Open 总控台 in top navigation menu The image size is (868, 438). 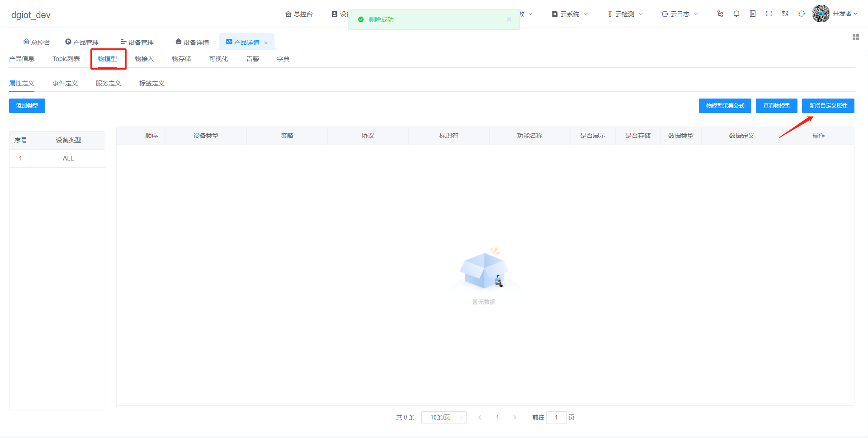(x=299, y=14)
